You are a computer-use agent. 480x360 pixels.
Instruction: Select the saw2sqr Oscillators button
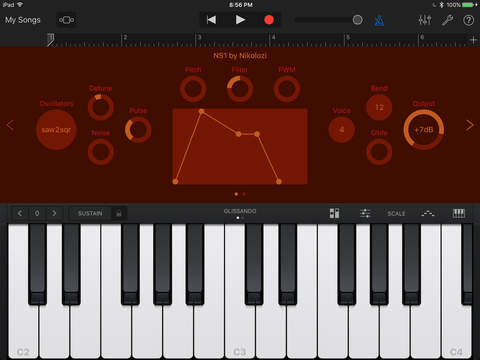pos(56,130)
